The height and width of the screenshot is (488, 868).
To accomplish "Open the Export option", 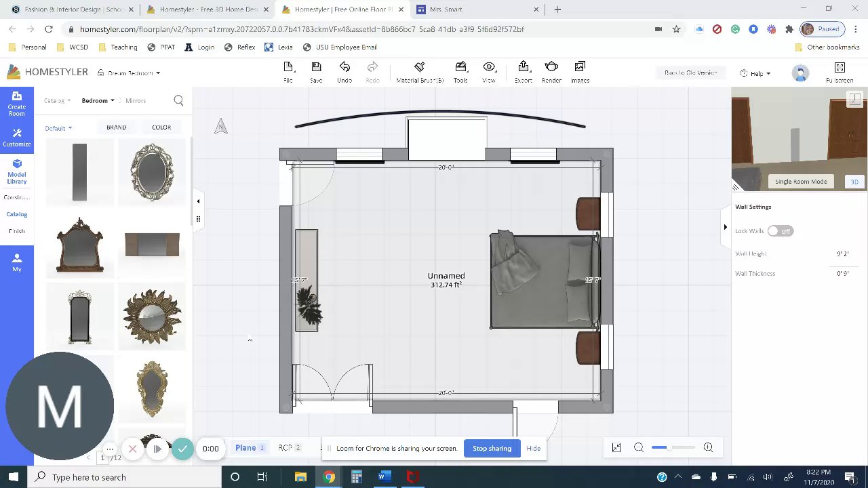I will [x=524, y=72].
